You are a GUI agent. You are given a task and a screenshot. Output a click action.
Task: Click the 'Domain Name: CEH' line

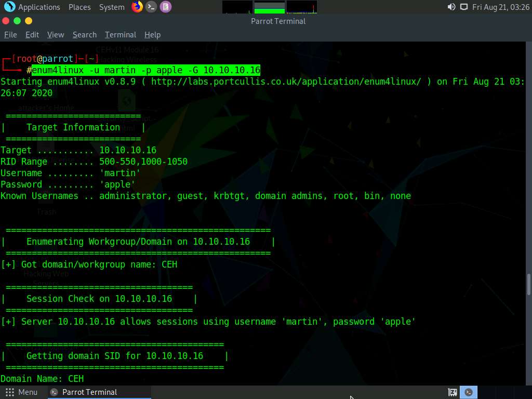click(42, 379)
